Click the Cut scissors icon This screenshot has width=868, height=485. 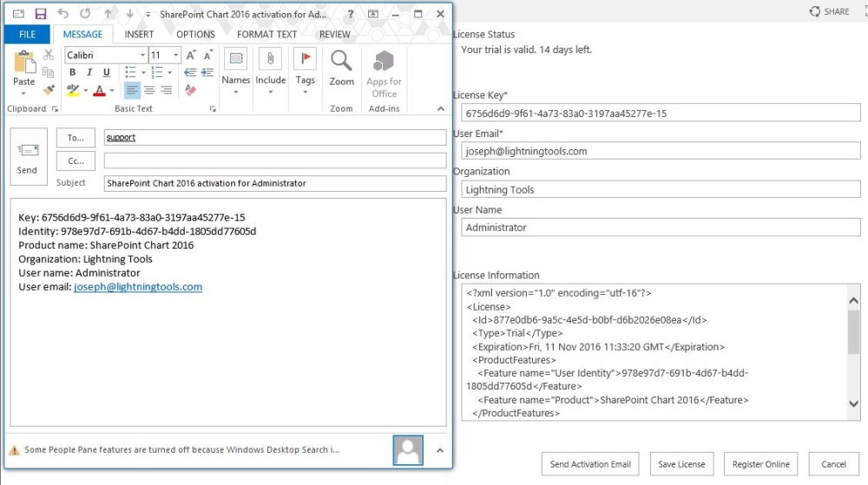coord(49,55)
